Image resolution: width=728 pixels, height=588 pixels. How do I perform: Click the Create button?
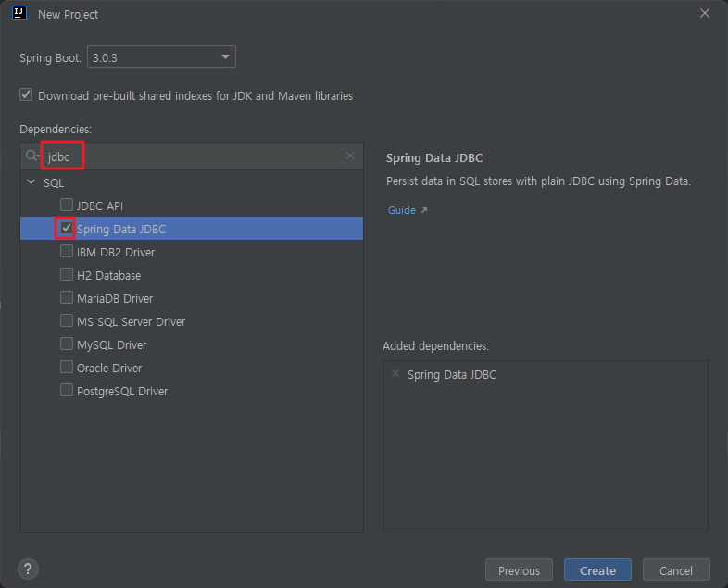pyautogui.click(x=597, y=569)
